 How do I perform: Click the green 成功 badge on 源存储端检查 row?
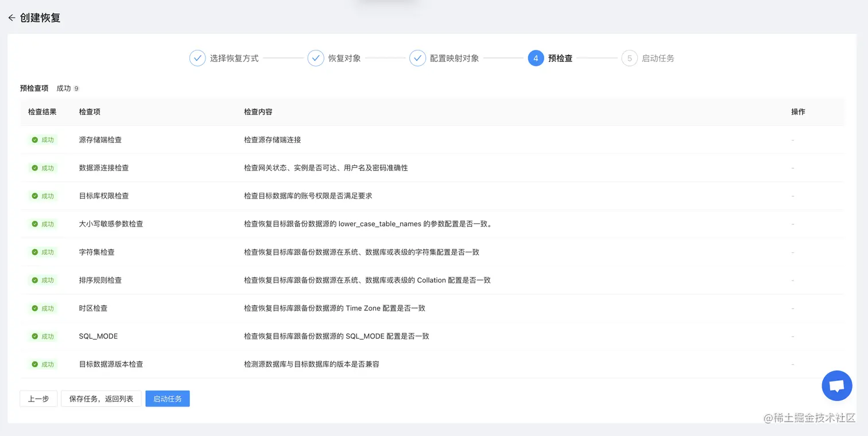tap(42, 139)
